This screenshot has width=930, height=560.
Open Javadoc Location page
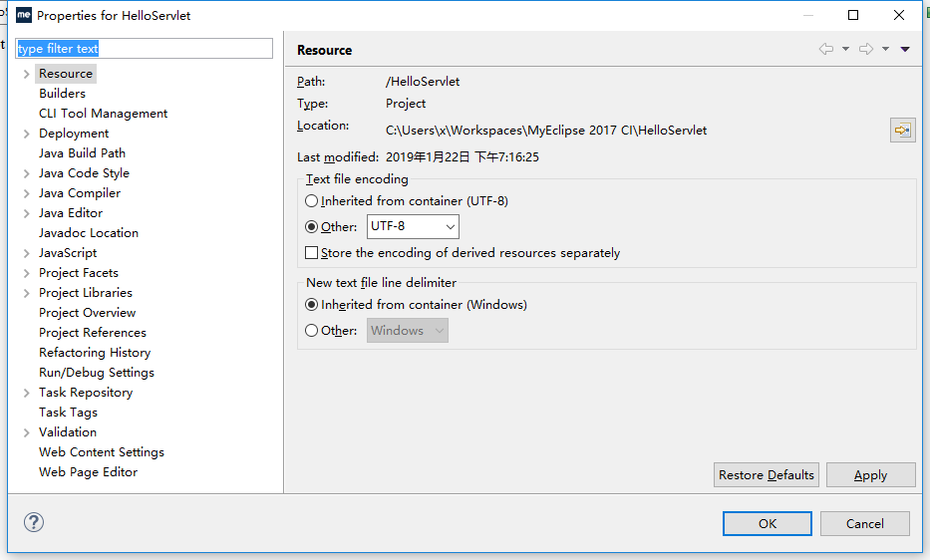[x=89, y=233]
